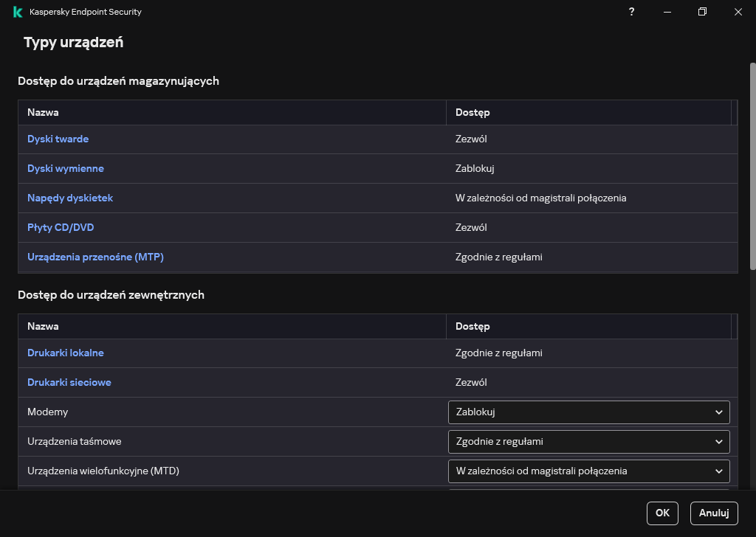
Task: Click Dostęp column header in external devices table
Action: tap(472, 326)
